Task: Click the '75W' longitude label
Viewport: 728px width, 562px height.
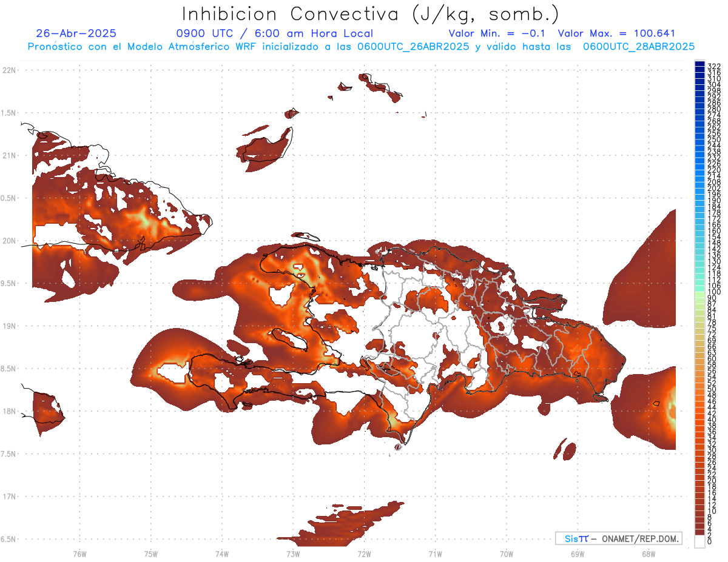Action: tap(151, 554)
